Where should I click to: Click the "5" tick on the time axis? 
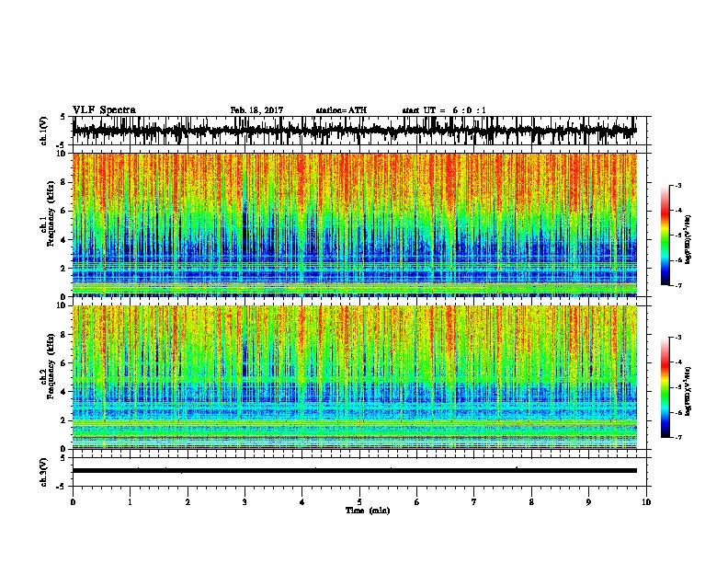pos(359,502)
